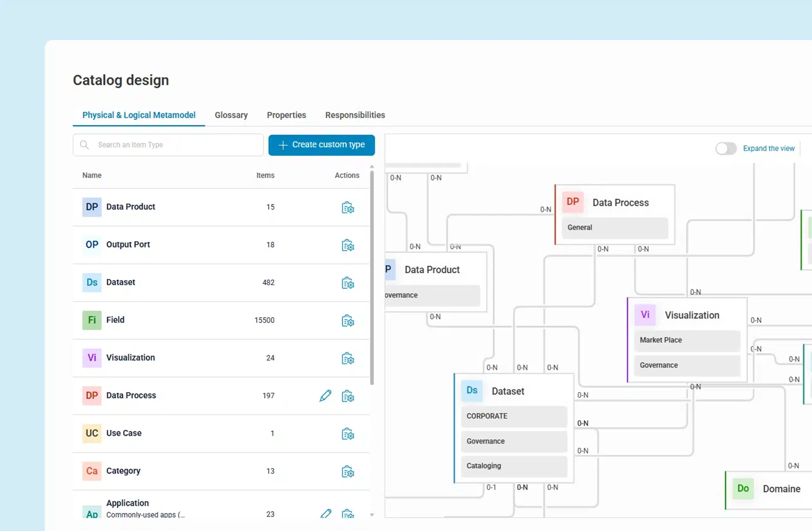
Task: Switch to the Responsibilities tab
Action: (355, 115)
